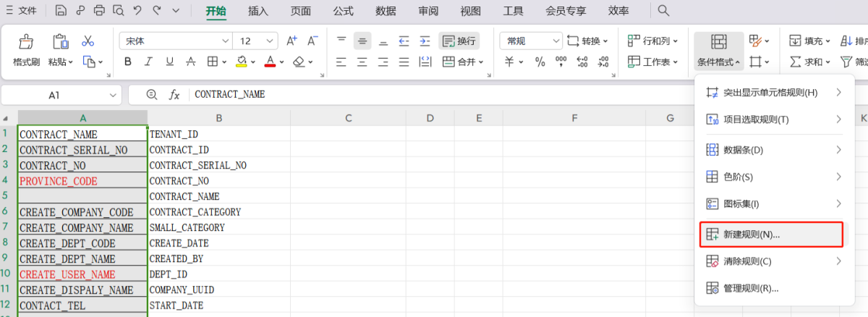Open the Insert (插入) tab
The height and width of the screenshot is (317, 868).
(258, 11)
